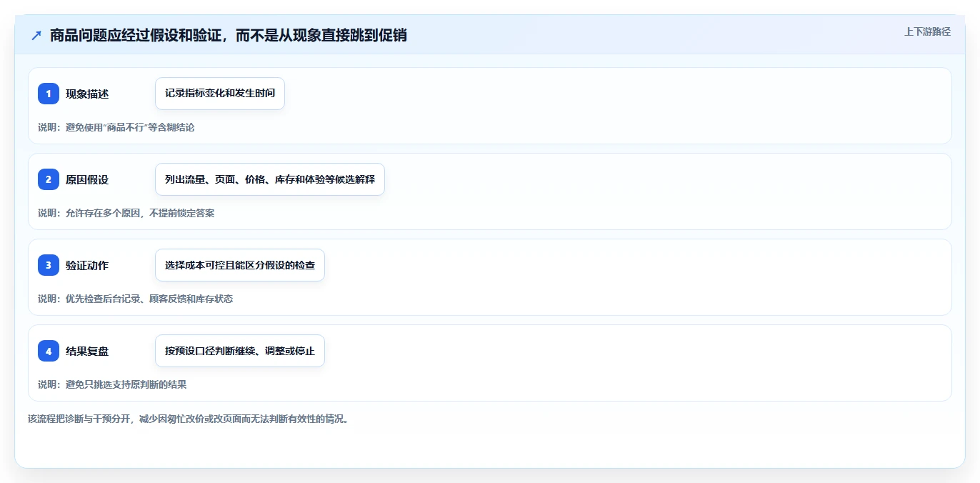
Task: Click the note 优先检查后台记录、顾客反馈和库存状态
Action: tap(135, 299)
